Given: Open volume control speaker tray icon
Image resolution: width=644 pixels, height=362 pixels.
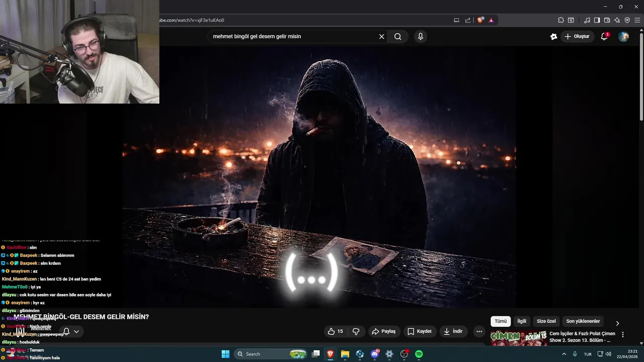Looking at the screenshot, I should (608, 354).
